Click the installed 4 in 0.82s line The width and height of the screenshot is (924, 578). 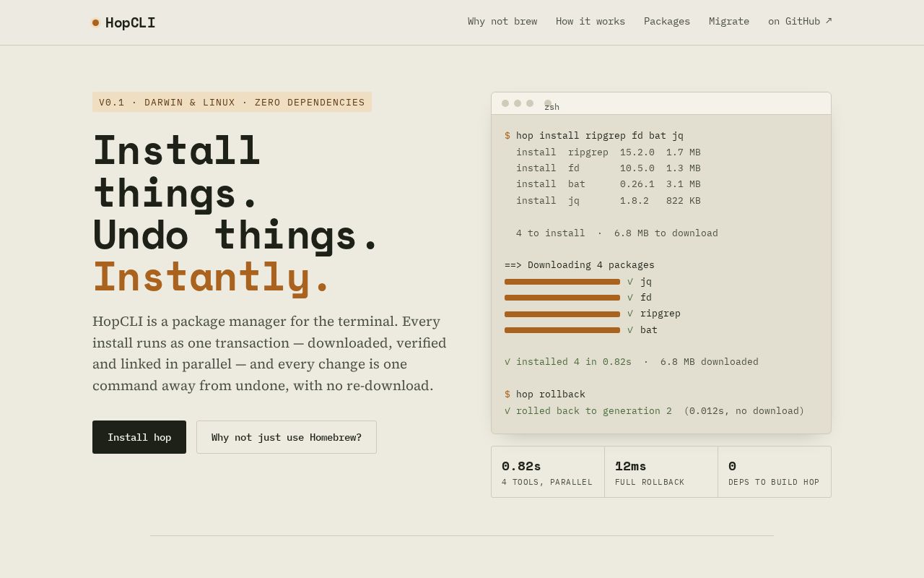pyautogui.click(x=632, y=362)
